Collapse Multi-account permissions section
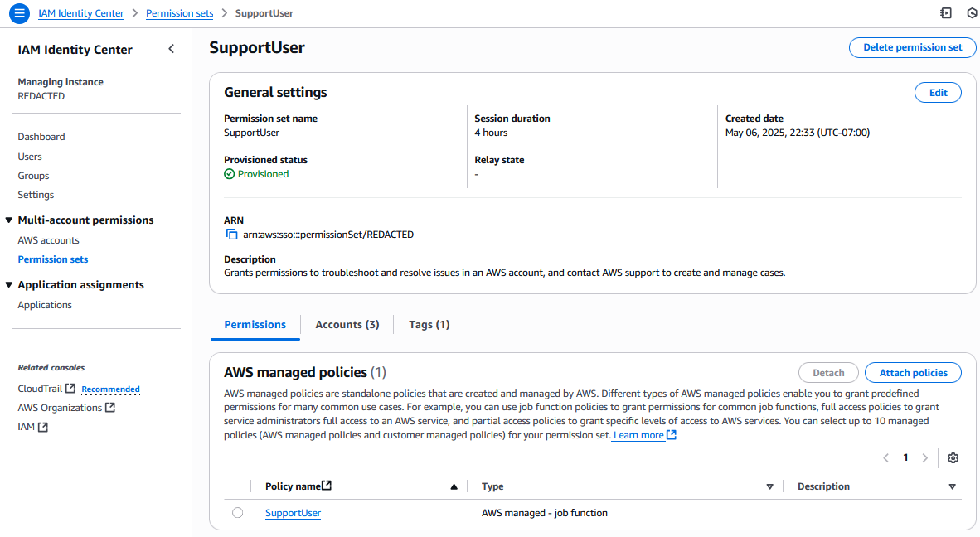This screenshot has height=537, width=980. tap(9, 220)
